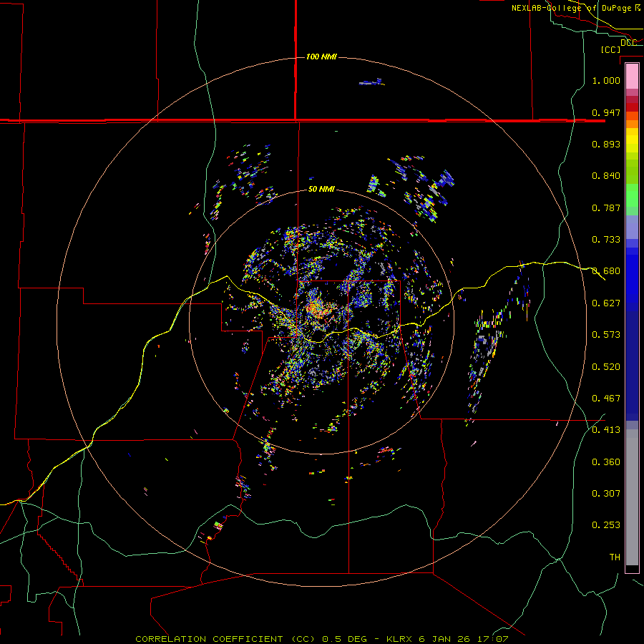The width and height of the screenshot is (644, 644).
Task: Click the 0.733 scale value
Action: pyautogui.click(x=606, y=240)
